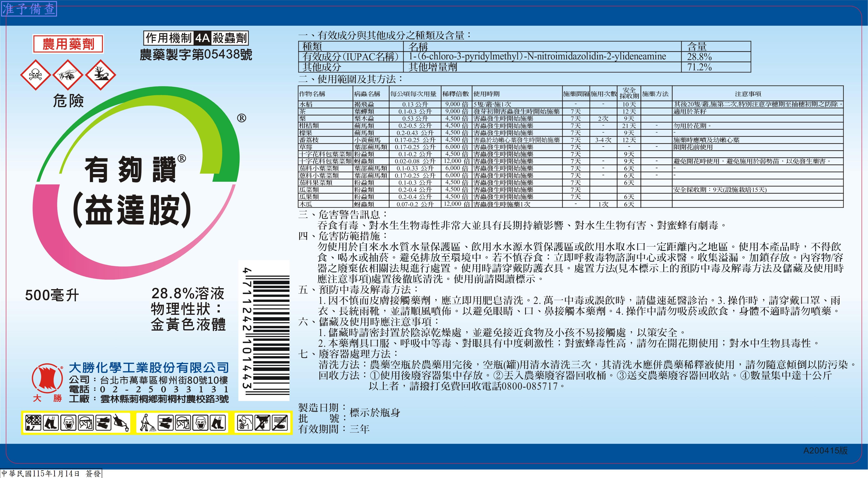Image resolution: width=868 pixels, height=478 pixels.
Task: Click the crossed-out livestock and poultry pictogram
Action: pyautogui.click(x=263, y=422)
